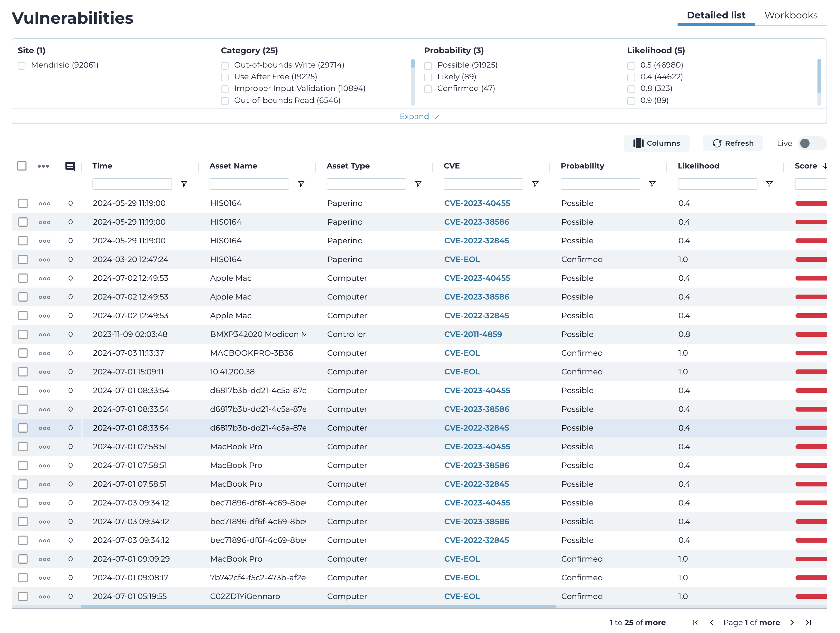Click the Asset Name filter input
This screenshot has width=840, height=633.
point(249,184)
